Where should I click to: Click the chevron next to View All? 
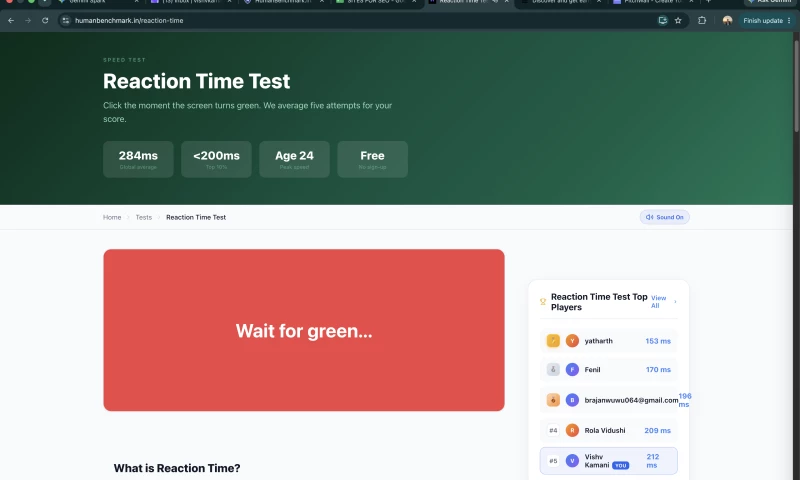pos(675,301)
